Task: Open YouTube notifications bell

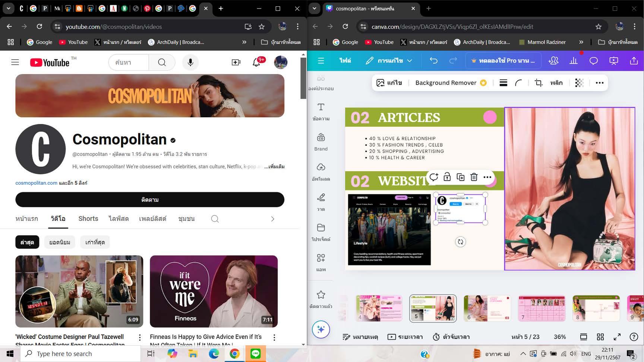Action: tap(256, 62)
